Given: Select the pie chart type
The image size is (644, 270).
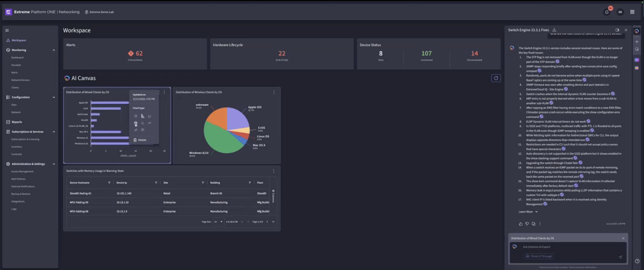Looking at the screenshot, I should [x=136, y=116].
